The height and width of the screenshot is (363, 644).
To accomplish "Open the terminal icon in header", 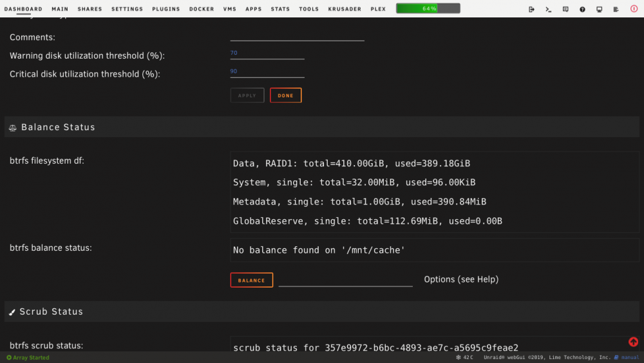I will [x=548, y=9].
